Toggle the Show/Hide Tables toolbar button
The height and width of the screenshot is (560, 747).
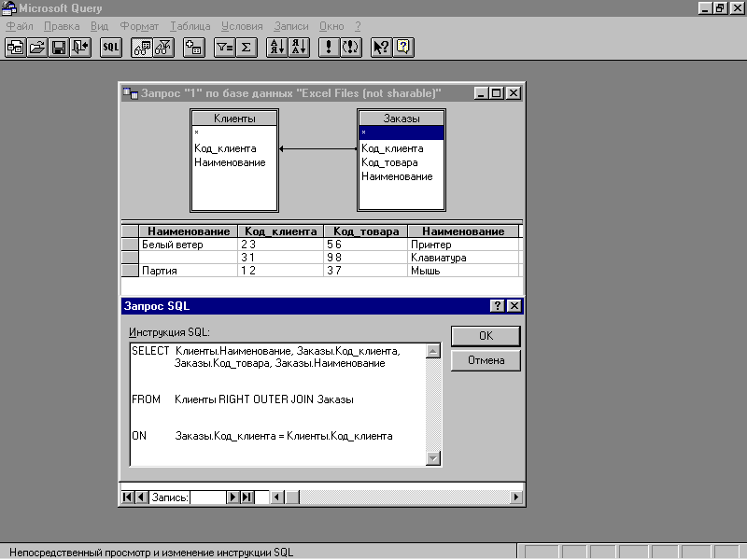[x=142, y=48]
